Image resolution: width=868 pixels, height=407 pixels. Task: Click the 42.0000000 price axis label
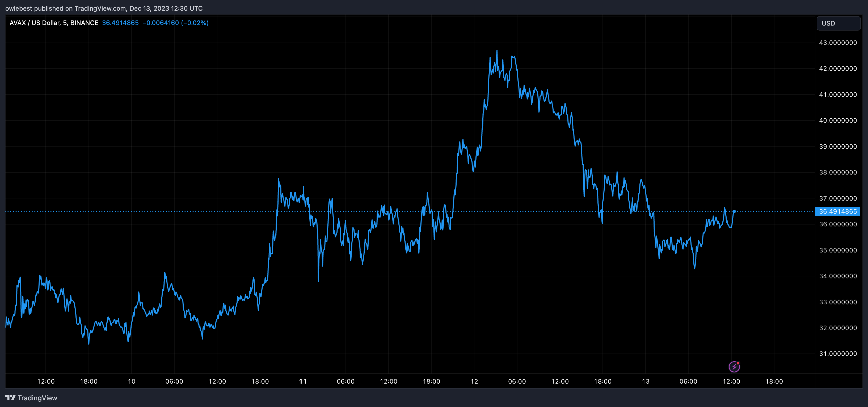click(838, 68)
